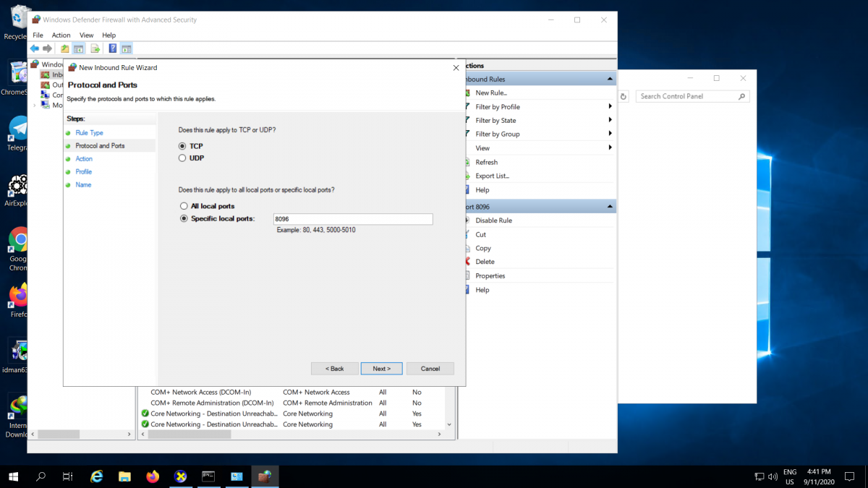
Task: Click the Export List toolbar icon
Action: pos(95,48)
